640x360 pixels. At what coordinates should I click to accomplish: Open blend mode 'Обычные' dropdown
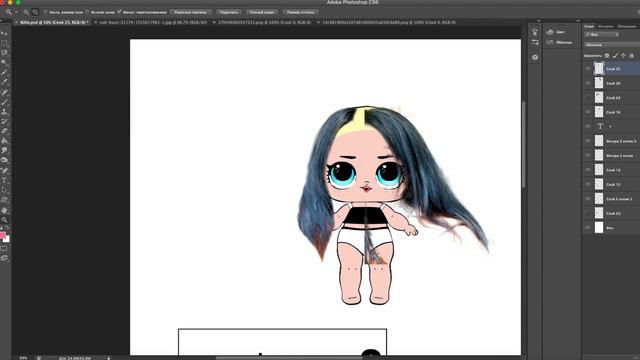pyautogui.click(x=612, y=45)
